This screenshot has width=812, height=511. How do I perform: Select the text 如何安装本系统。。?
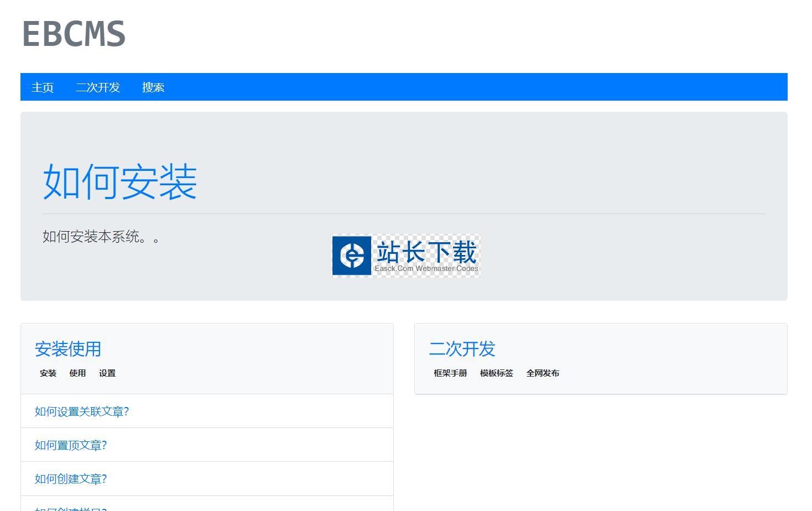click(101, 237)
